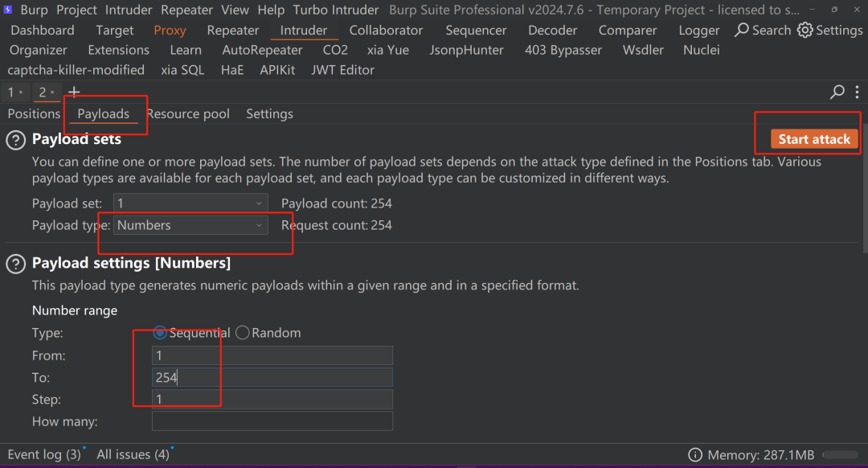868x468 pixels.
Task: Click the Start attack button
Action: (x=814, y=140)
